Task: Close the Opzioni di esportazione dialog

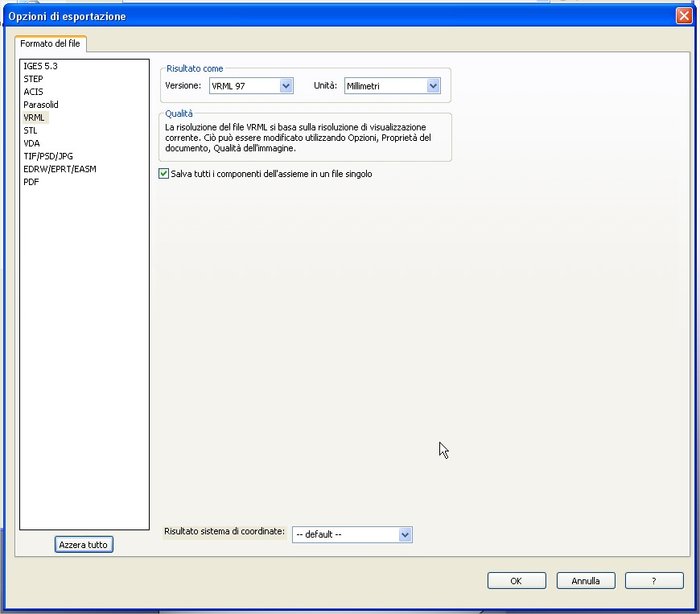Action: click(x=684, y=16)
